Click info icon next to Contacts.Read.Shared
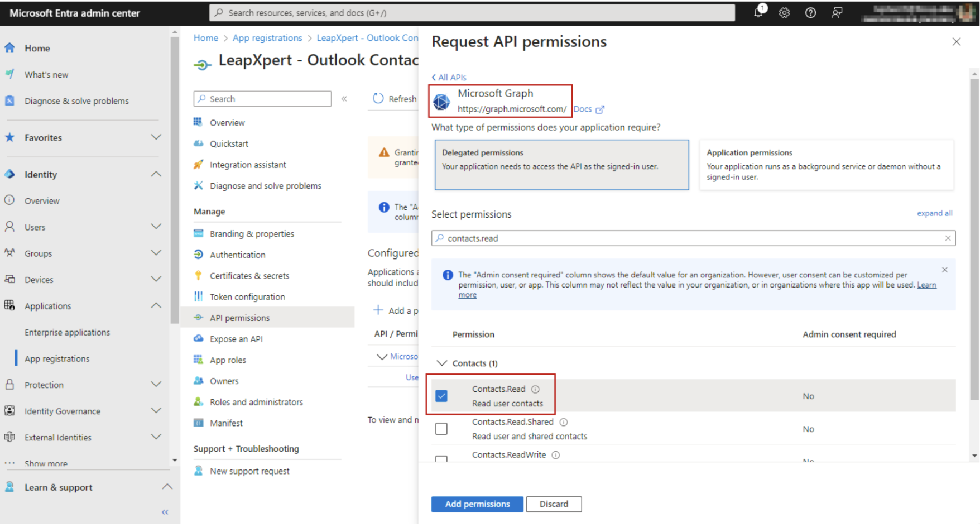 pyautogui.click(x=564, y=422)
